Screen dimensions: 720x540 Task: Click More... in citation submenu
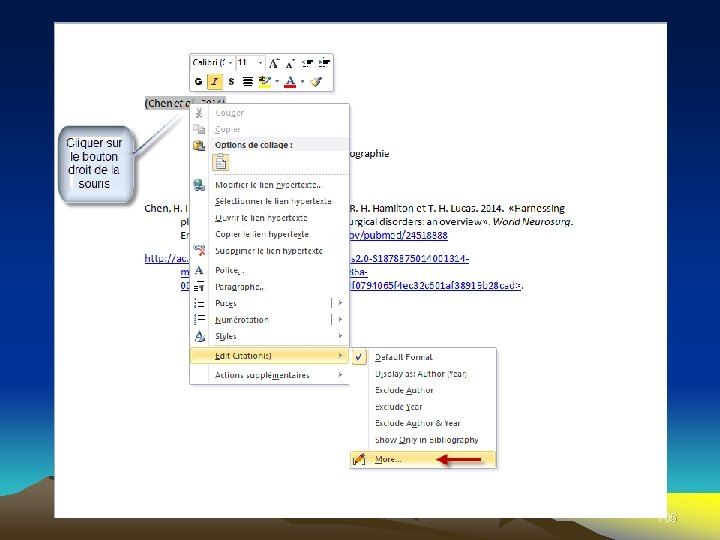pos(423,459)
